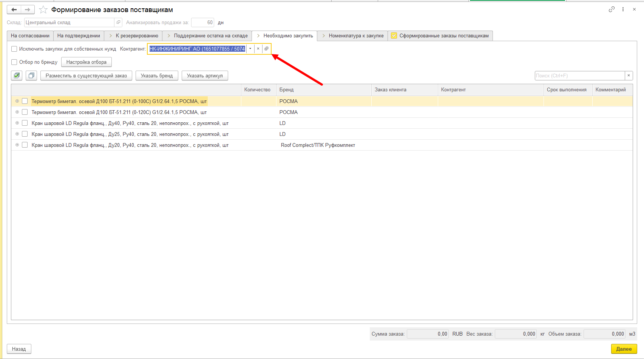Open the selected Контрагент record icon
The width and height of the screenshot is (644, 359).
click(x=266, y=49)
